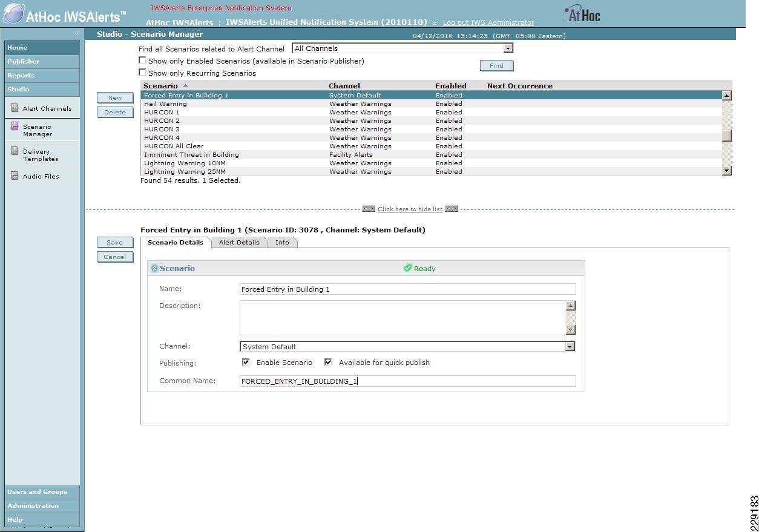Select the Hail Warning scenario row

point(432,103)
